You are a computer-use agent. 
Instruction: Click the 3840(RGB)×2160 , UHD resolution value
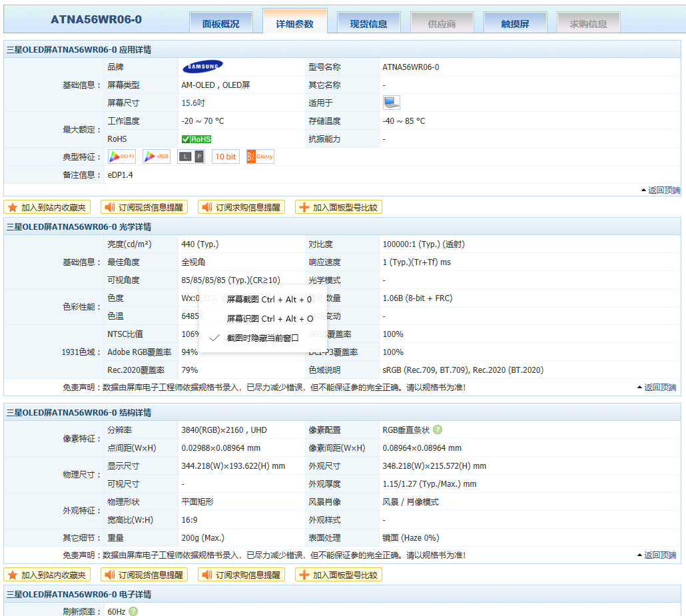pyautogui.click(x=224, y=430)
